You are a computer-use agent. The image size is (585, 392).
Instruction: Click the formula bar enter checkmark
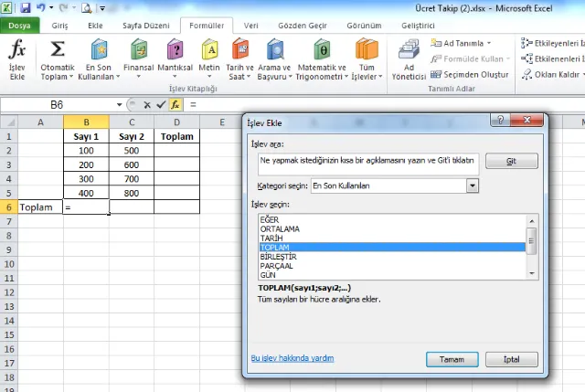[x=161, y=105]
